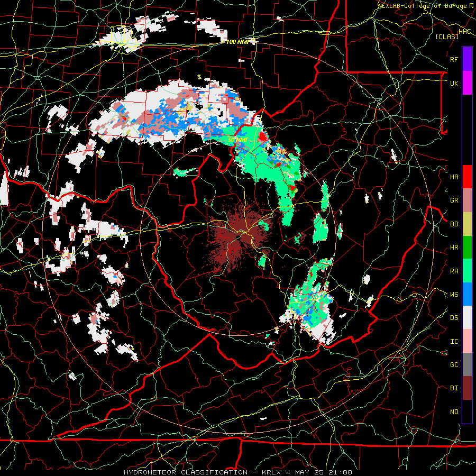Click the HR legend label

(x=454, y=248)
